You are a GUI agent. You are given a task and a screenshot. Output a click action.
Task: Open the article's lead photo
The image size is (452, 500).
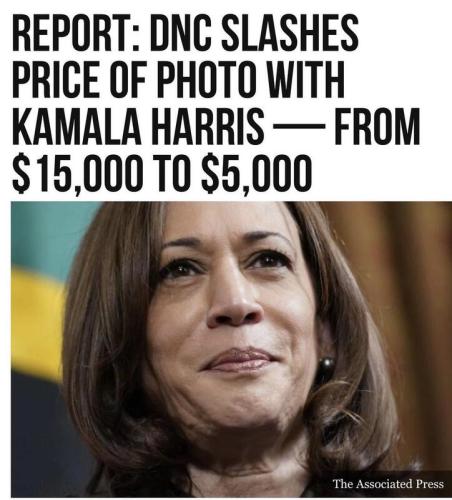[231, 349]
